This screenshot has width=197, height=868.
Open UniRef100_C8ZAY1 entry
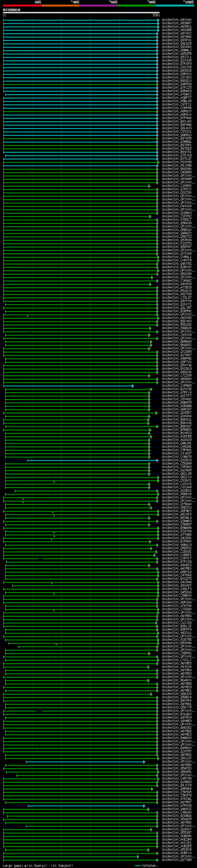176,481
